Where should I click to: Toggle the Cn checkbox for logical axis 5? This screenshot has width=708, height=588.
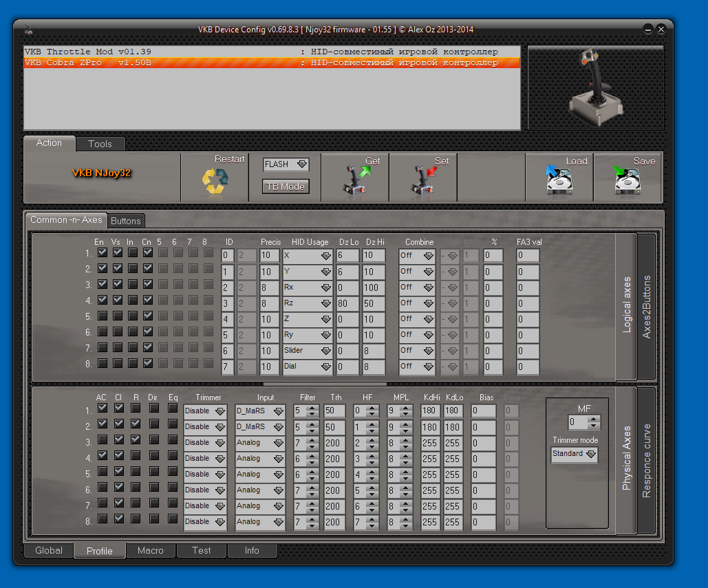pyautogui.click(x=147, y=316)
